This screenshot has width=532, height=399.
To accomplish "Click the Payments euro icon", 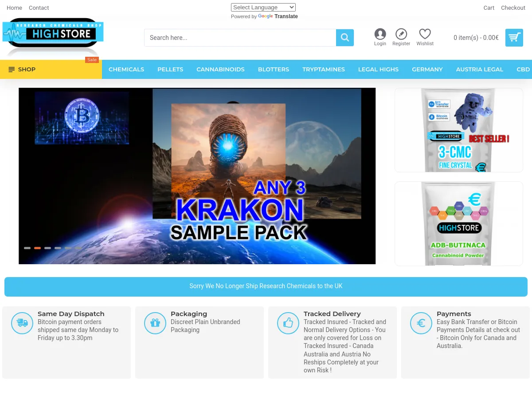I will (x=421, y=323).
